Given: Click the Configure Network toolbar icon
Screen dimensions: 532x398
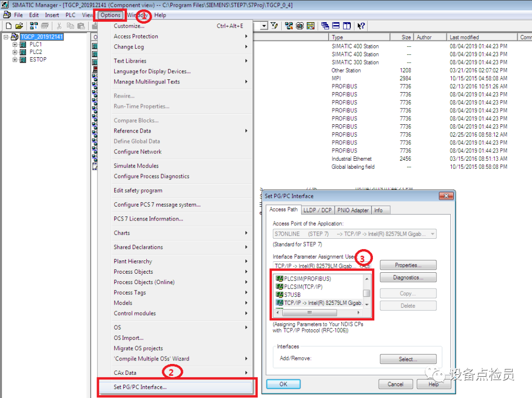Looking at the screenshot, I should 289,26.
